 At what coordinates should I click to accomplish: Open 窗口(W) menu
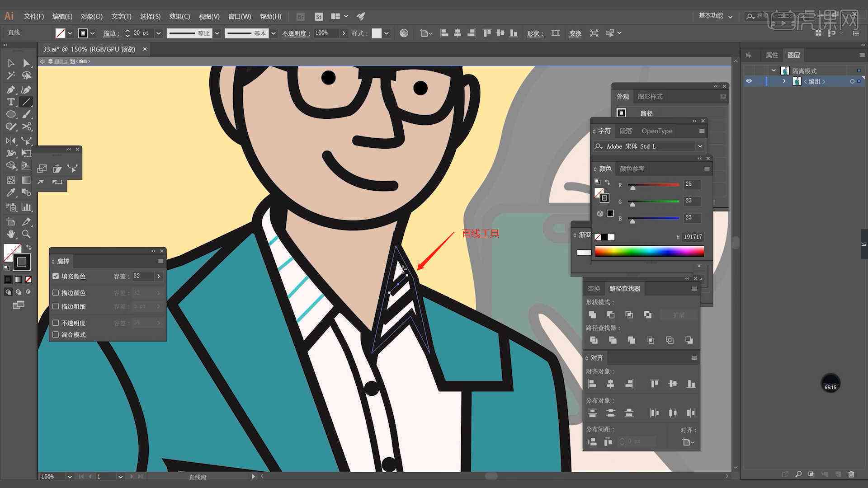coord(240,16)
